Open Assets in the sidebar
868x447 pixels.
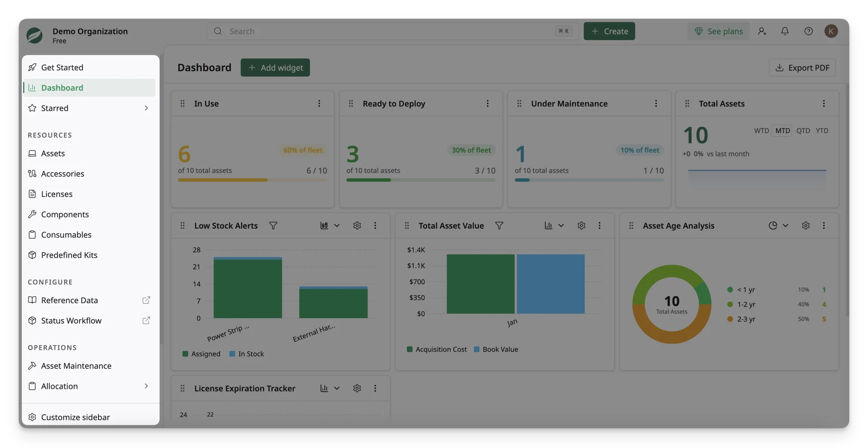89,153
